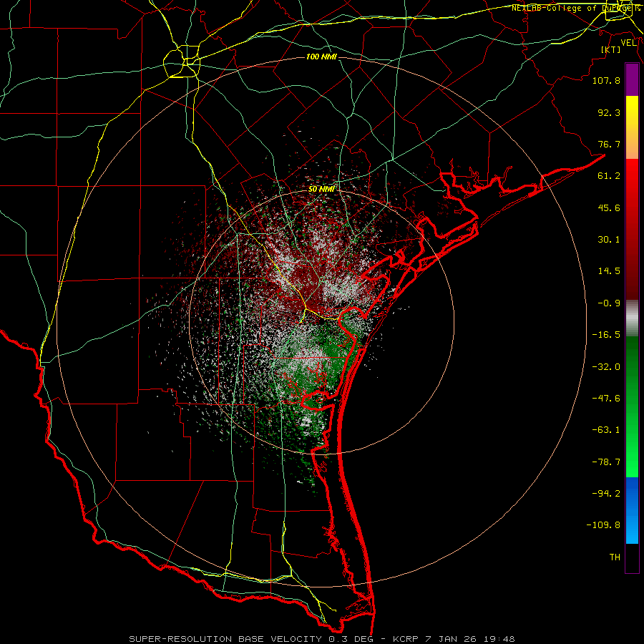Click the purple segment of velocity color bar
This screenshot has width=644, height=644.
[632, 80]
